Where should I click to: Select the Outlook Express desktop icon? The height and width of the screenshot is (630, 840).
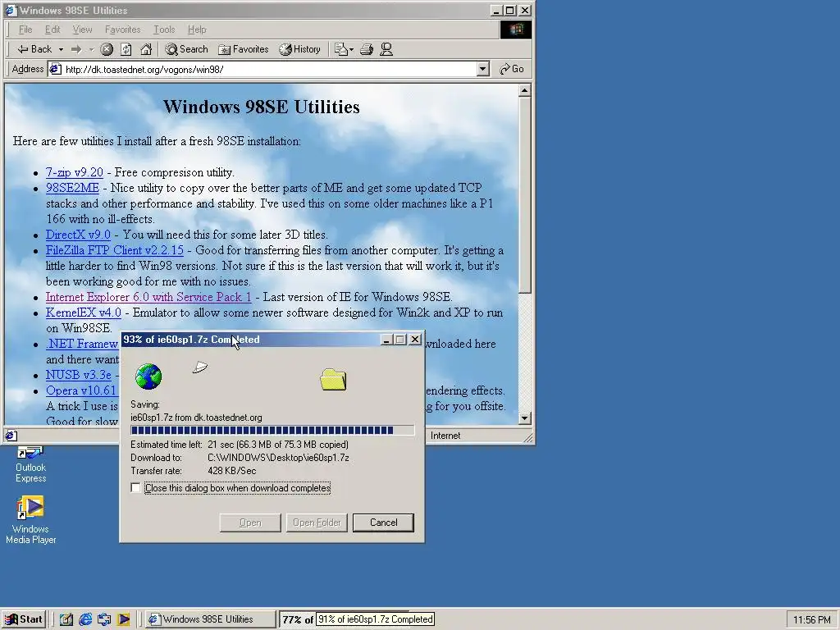click(30, 465)
